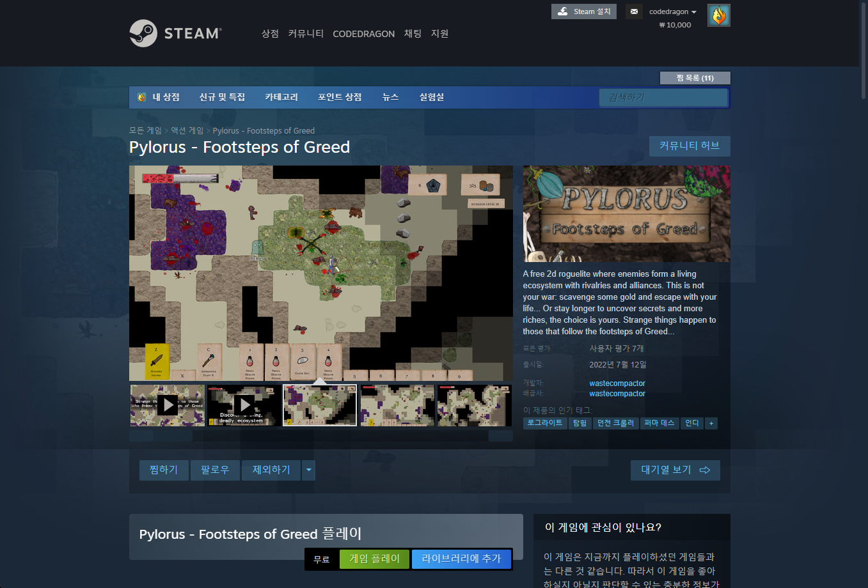868x588 pixels.
Task: Click the 내 상점 store icon
Action: pos(141,97)
